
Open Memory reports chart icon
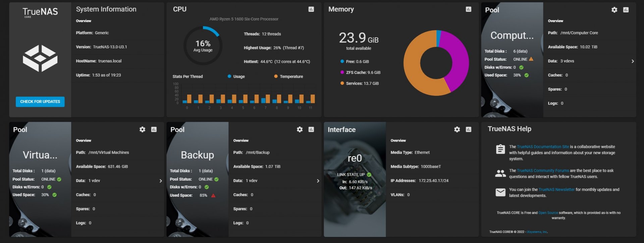pos(468,9)
